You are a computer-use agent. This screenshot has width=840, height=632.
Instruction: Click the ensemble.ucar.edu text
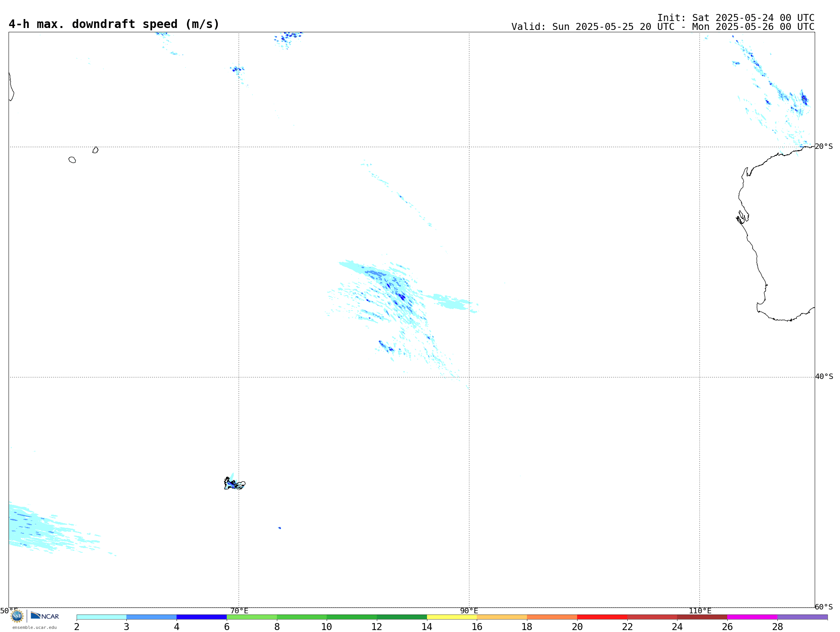(35, 627)
